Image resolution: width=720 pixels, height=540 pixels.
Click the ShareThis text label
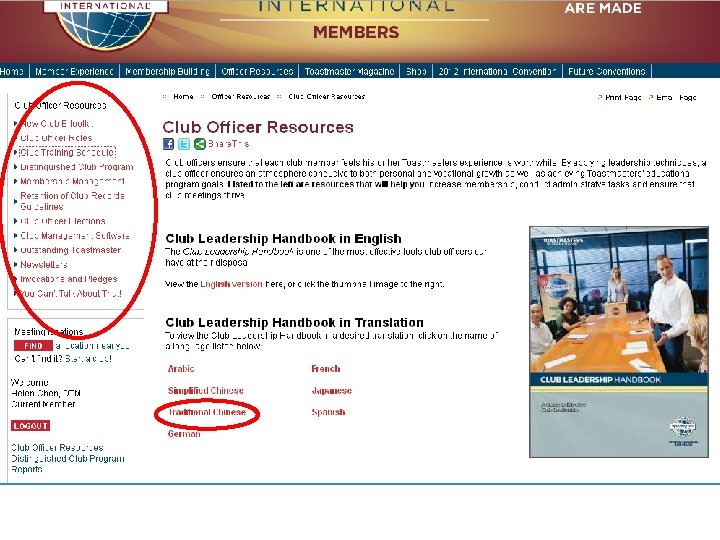[228, 144]
